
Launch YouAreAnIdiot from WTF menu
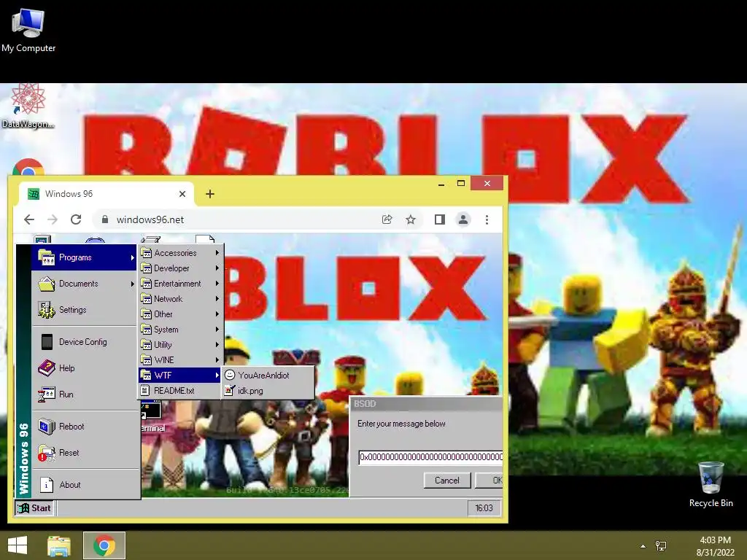268,376
